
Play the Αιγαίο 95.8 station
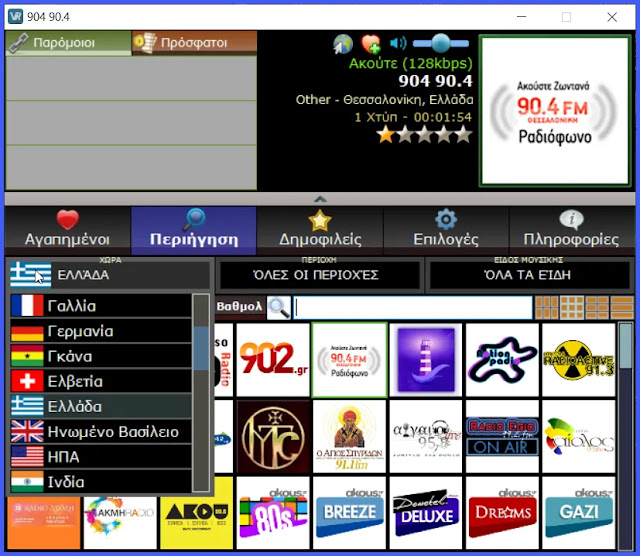pos(426,436)
